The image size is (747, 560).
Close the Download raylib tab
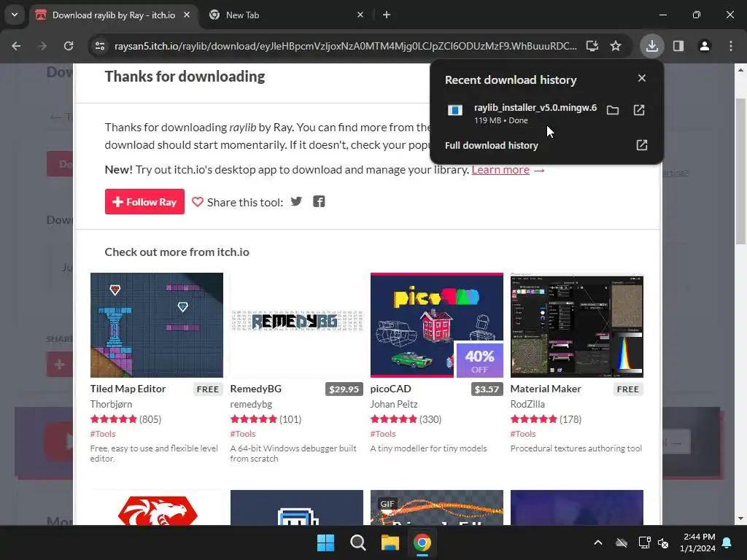(x=187, y=15)
